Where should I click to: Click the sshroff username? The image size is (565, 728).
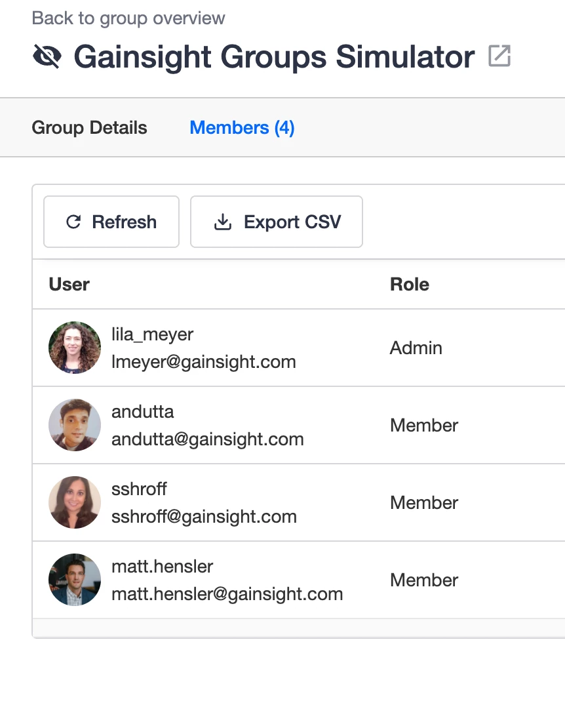139,489
